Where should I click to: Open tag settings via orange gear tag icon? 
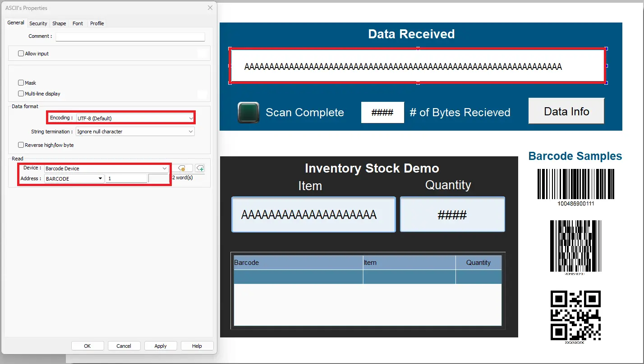pos(184,168)
